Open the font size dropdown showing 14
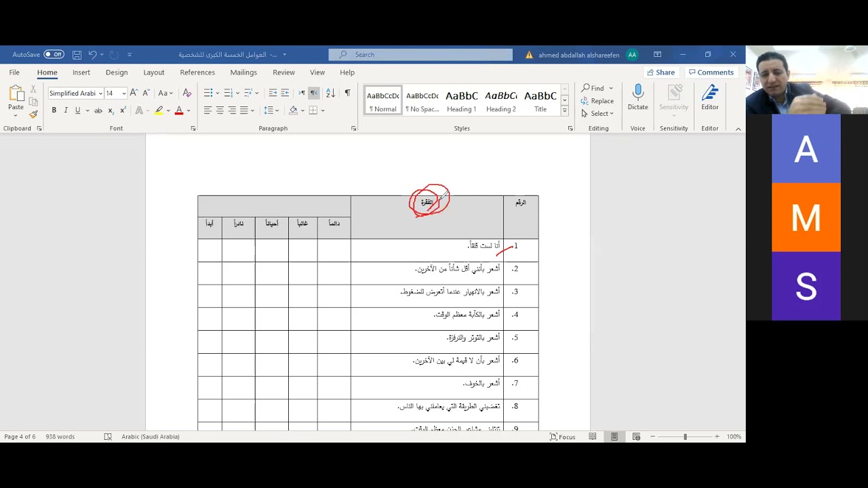 point(124,94)
